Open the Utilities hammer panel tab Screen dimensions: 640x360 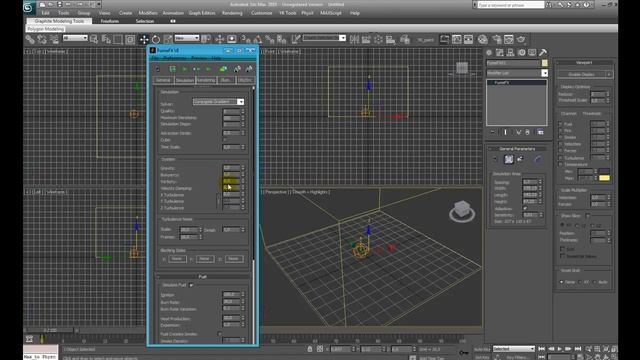543,52
